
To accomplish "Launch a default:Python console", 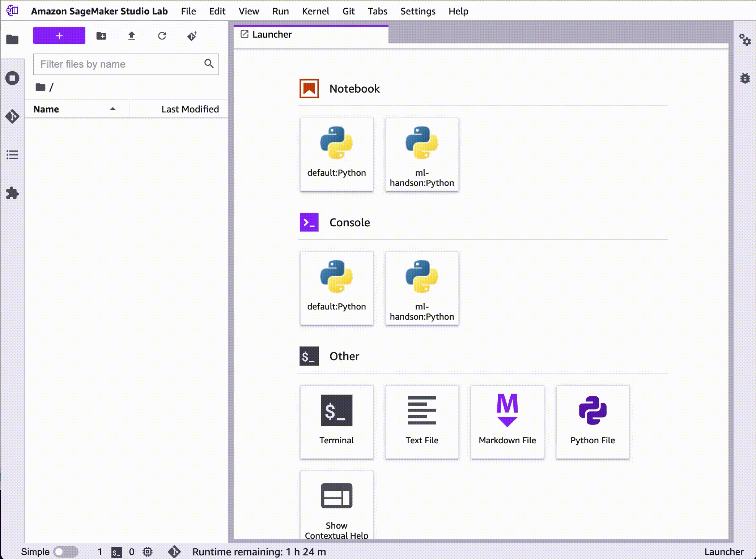I will [336, 288].
